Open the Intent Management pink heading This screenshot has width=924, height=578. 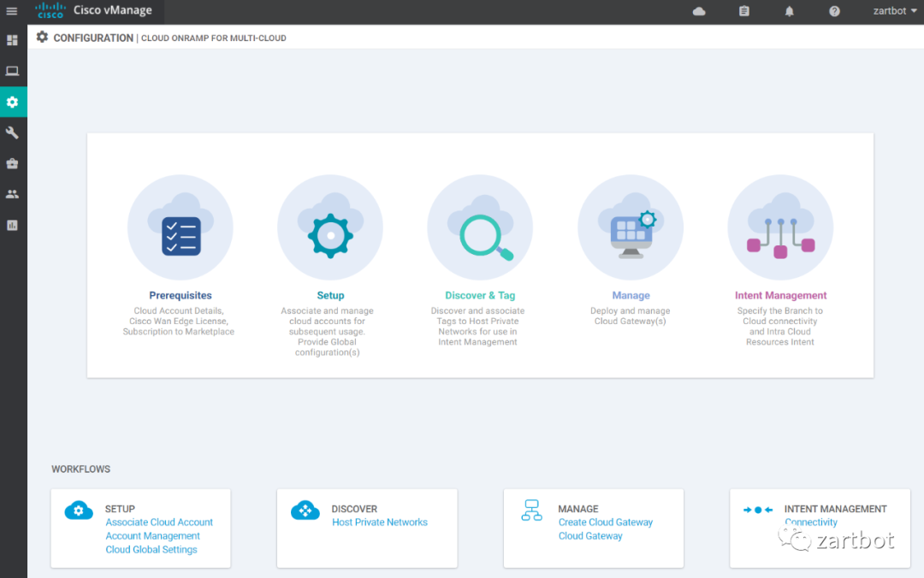click(780, 295)
